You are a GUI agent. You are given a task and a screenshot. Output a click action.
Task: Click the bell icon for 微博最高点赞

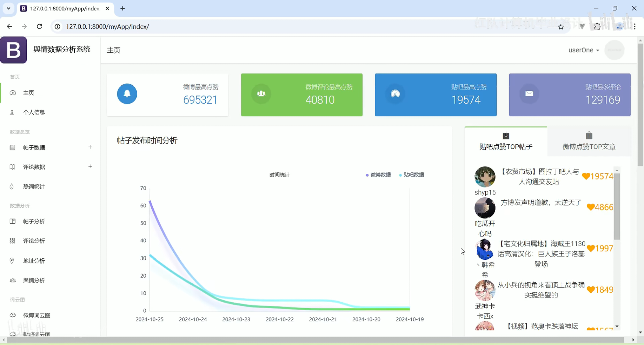(127, 94)
